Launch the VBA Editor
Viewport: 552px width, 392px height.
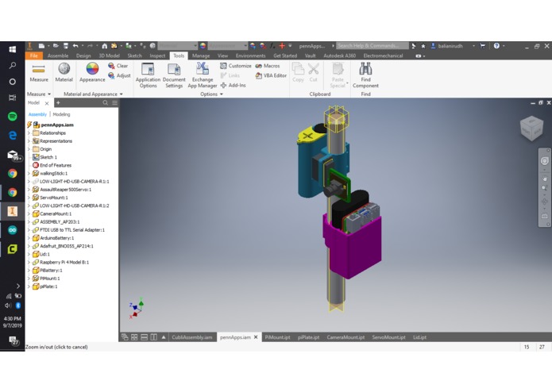271,75
